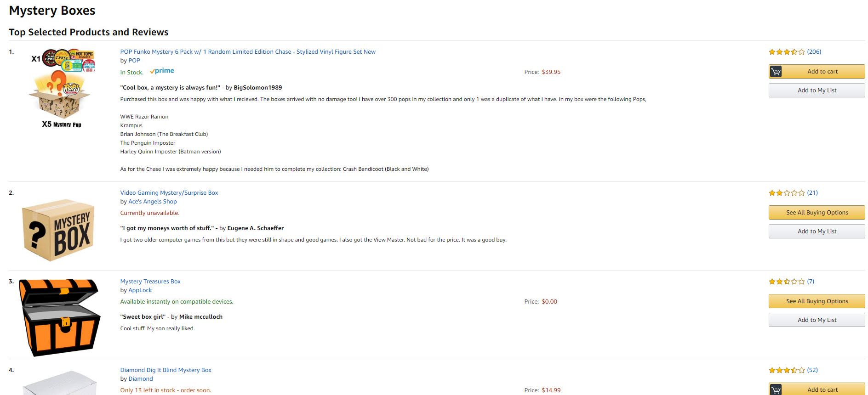Open the POP Funko Mystery 6 Pack title link
868x395 pixels.
tap(248, 52)
